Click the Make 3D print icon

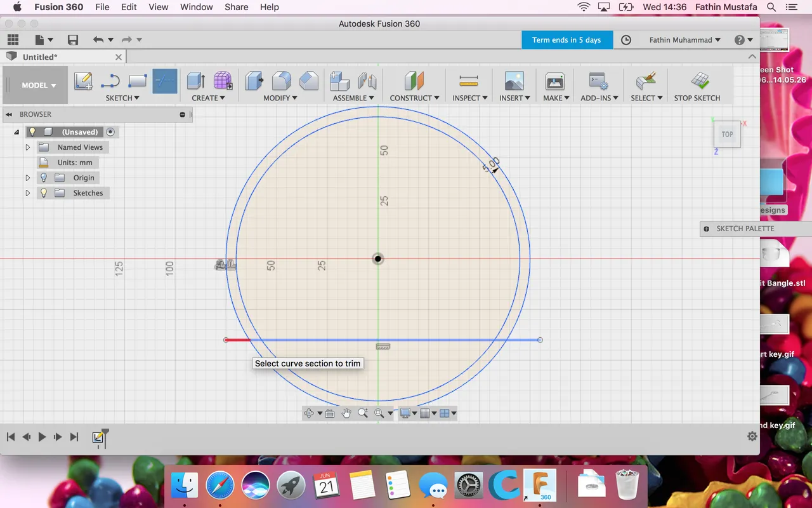(555, 81)
